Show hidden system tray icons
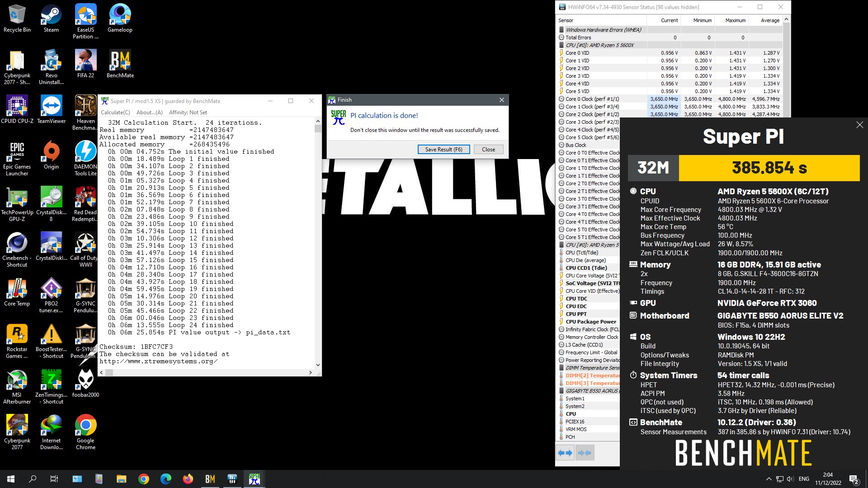The height and width of the screenshot is (488, 868). (x=769, y=479)
